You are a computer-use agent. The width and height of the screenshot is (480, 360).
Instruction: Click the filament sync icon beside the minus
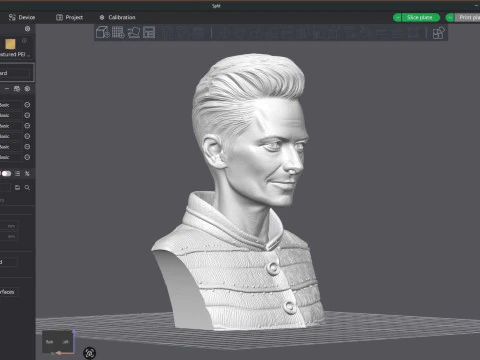pyautogui.click(x=17, y=89)
